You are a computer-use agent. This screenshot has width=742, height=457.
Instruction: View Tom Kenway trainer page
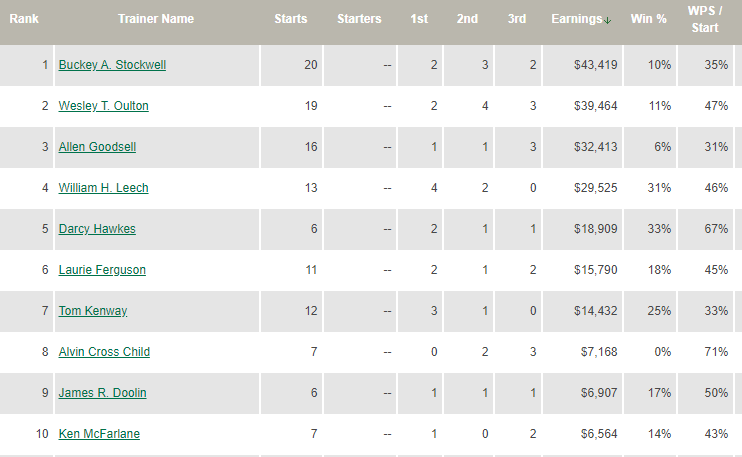click(x=93, y=311)
